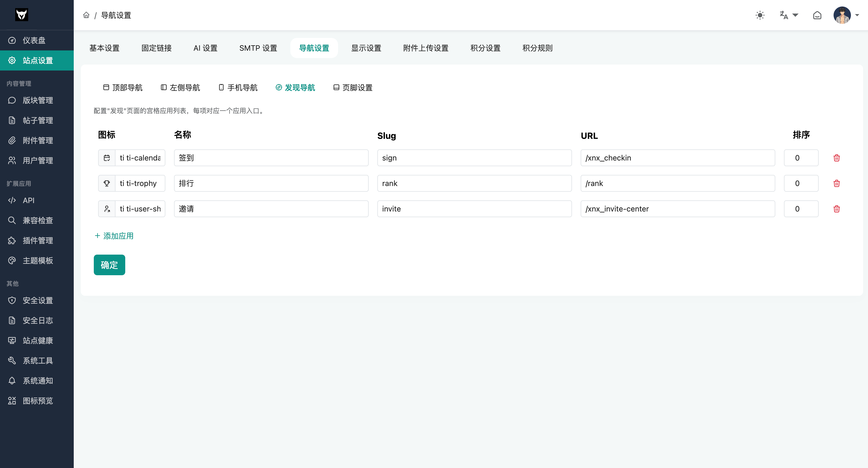This screenshot has height=468, width=868.
Task: Edit the 邀请 name field
Action: click(271, 209)
